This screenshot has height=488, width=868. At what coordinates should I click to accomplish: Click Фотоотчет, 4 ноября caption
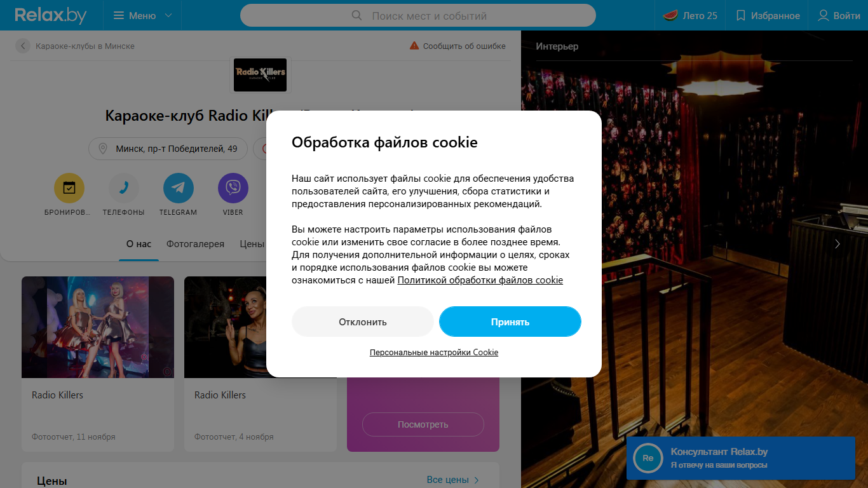(234, 437)
